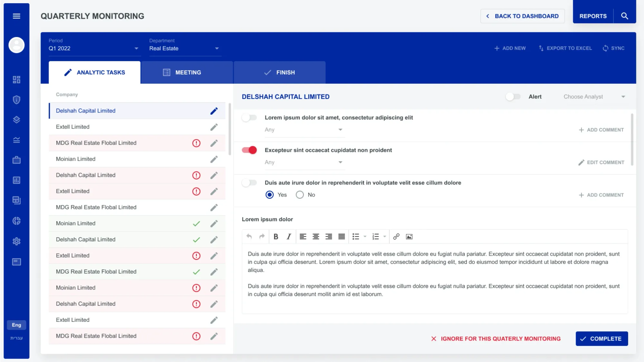The image size is (644, 362).
Task: Click the undo icon in editor toolbar
Action: point(249,236)
